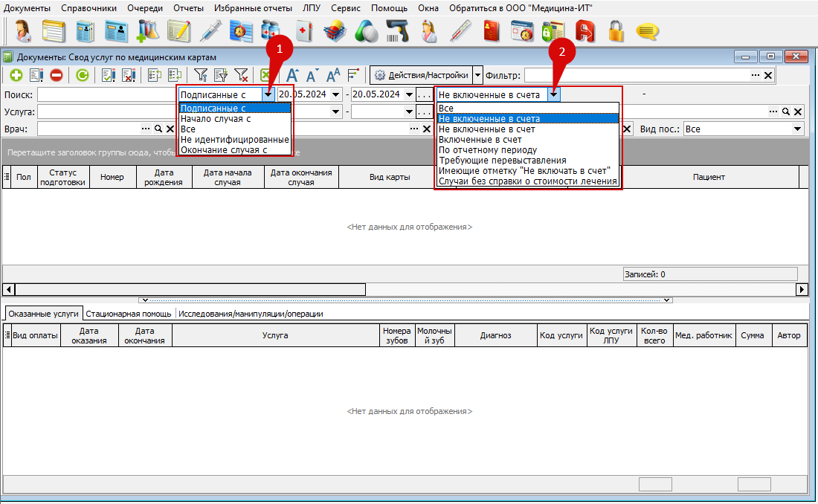Image resolution: width=818 pixels, height=504 pixels.
Task: Click the magnifier icon in Врач field
Action: click(x=158, y=129)
